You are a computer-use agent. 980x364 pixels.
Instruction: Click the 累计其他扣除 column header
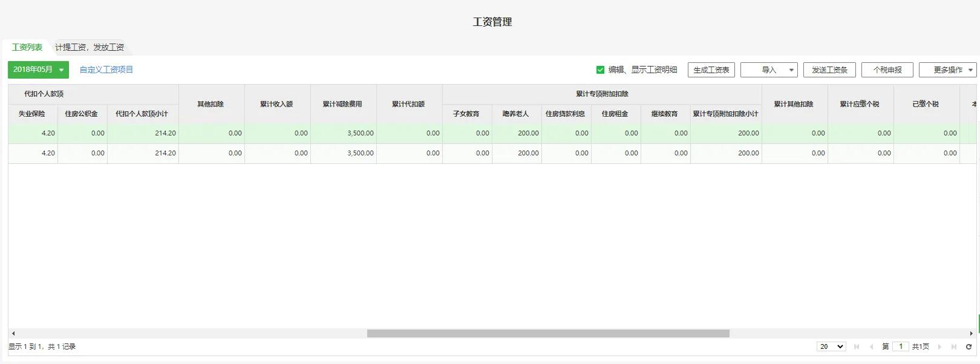coord(794,104)
